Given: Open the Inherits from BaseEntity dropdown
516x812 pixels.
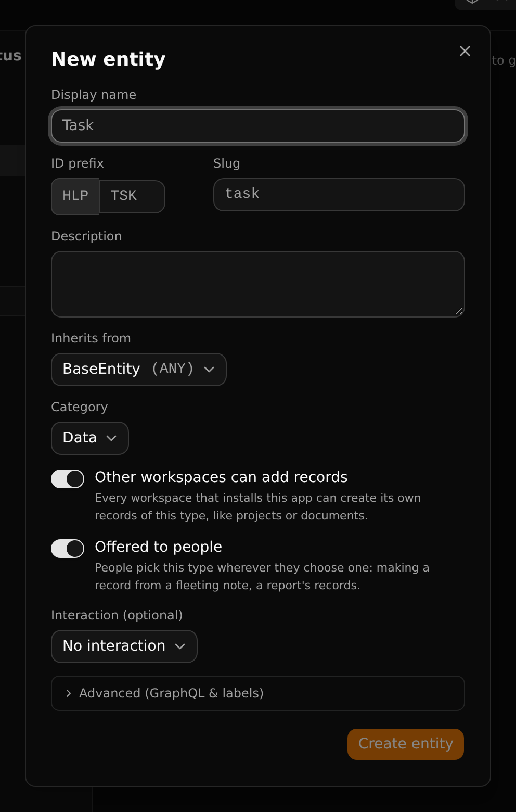Looking at the screenshot, I should point(139,370).
